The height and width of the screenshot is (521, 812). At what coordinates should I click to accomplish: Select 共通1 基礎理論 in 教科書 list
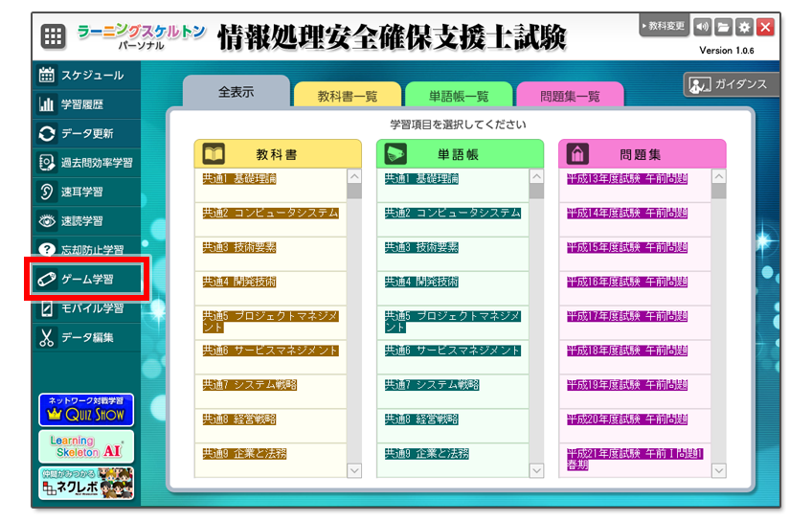click(270, 186)
